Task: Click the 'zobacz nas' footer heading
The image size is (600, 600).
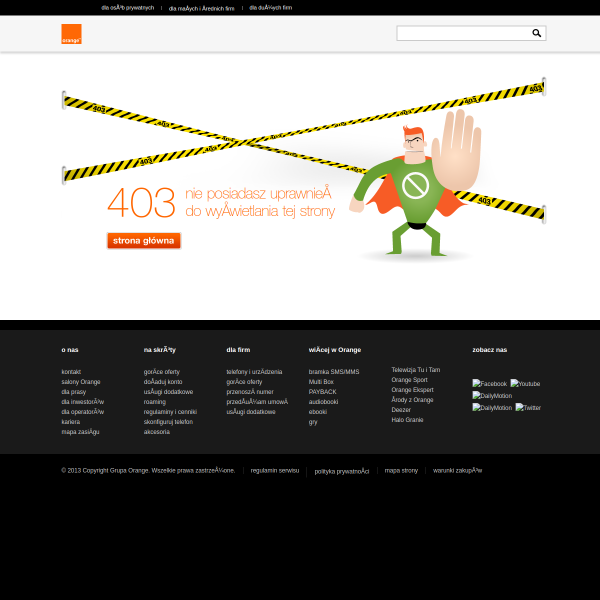Action: (x=489, y=349)
